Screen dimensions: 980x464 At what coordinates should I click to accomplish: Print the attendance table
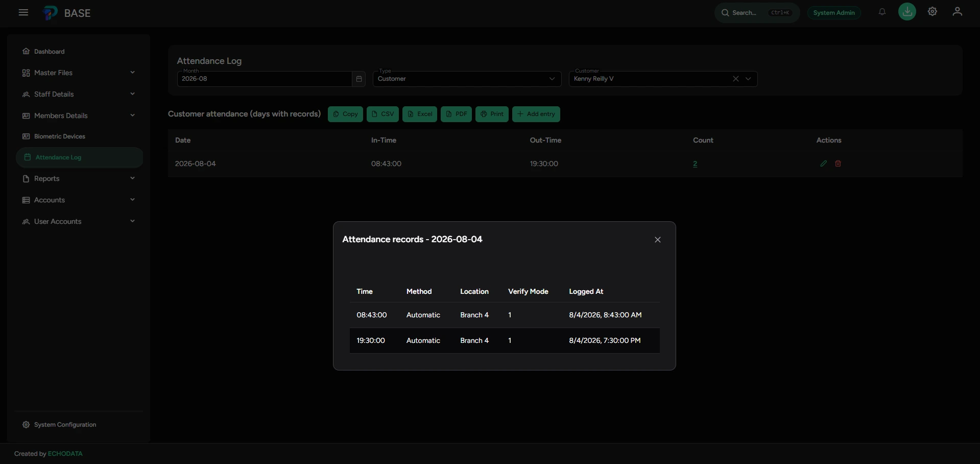point(492,114)
